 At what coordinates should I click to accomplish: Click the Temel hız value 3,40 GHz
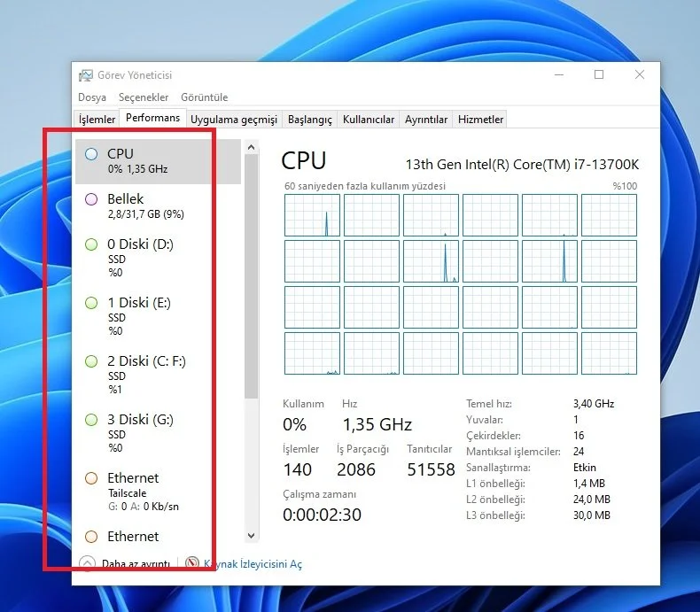594,404
